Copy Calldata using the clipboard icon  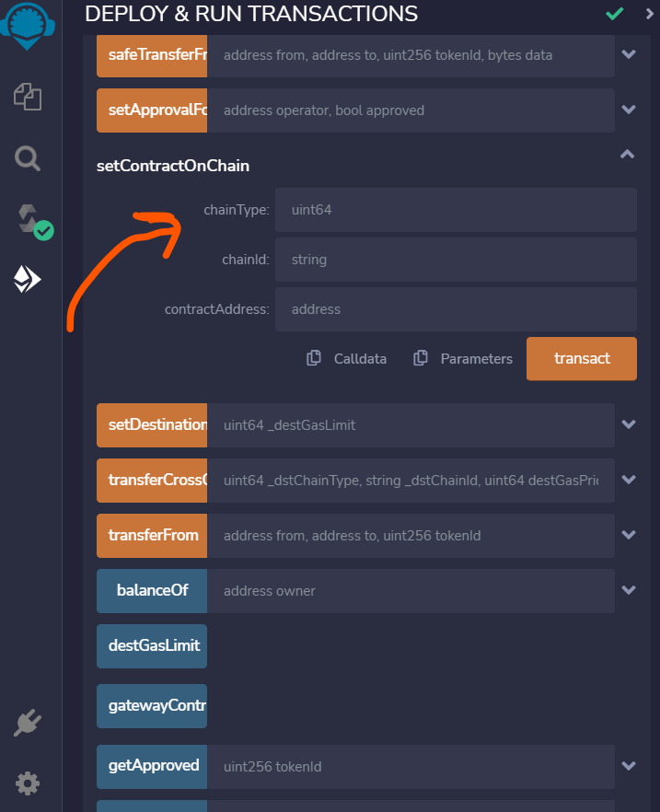(314, 358)
